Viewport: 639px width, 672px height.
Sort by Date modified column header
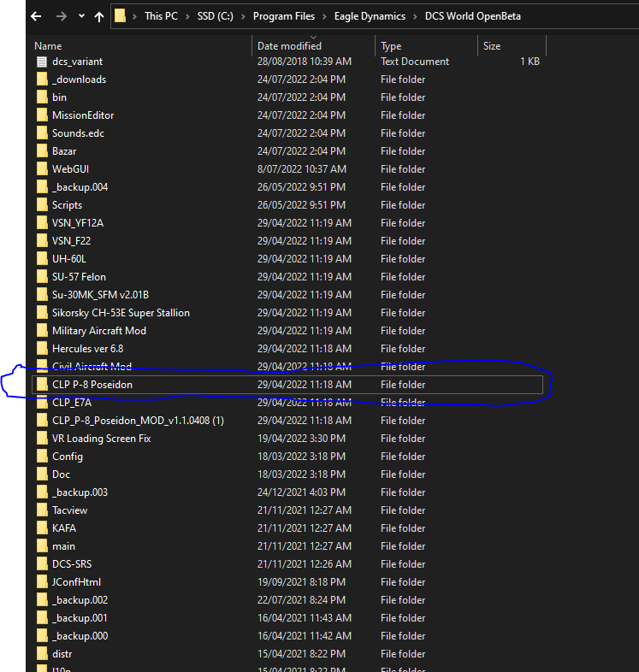click(x=289, y=46)
